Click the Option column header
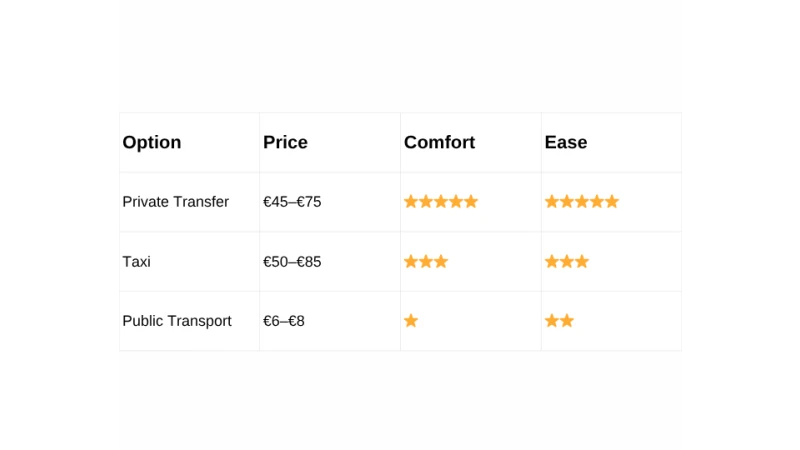The image size is (800, 450). pos(152,142)
